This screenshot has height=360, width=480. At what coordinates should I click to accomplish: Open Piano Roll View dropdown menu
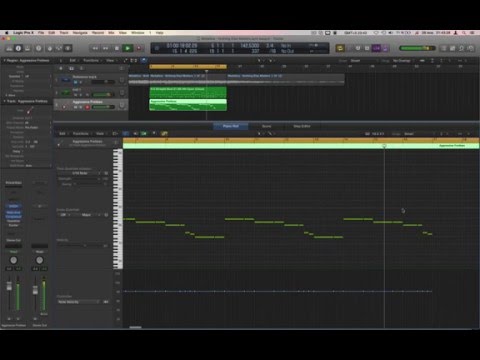[x=100, y=134]
